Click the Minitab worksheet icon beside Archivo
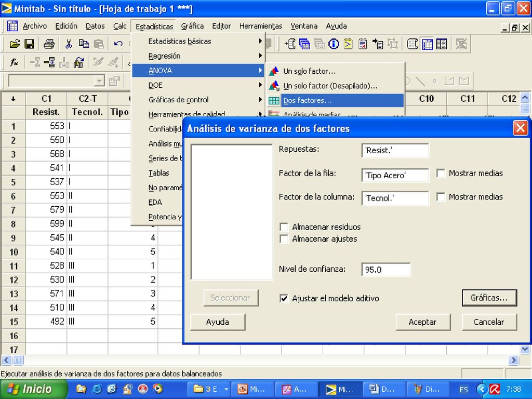The height and width of the screenshot is (399, 532). pos(12,26)
